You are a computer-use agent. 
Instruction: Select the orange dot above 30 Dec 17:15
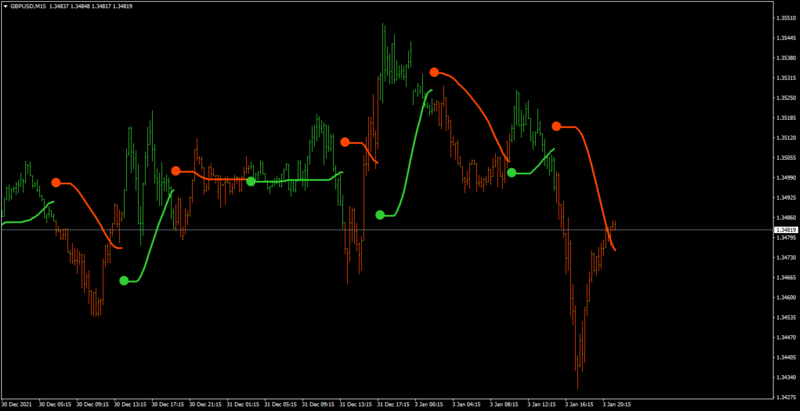pos(176,171)
